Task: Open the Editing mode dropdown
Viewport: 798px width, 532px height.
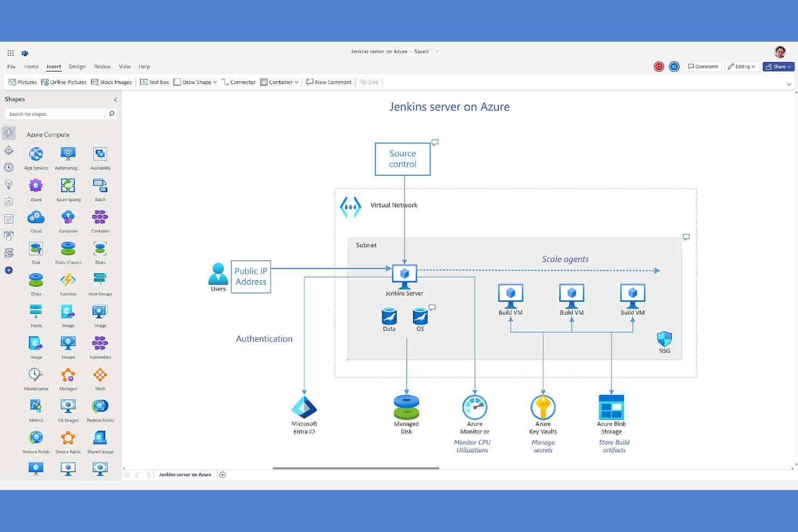Action: pos(741,66)
